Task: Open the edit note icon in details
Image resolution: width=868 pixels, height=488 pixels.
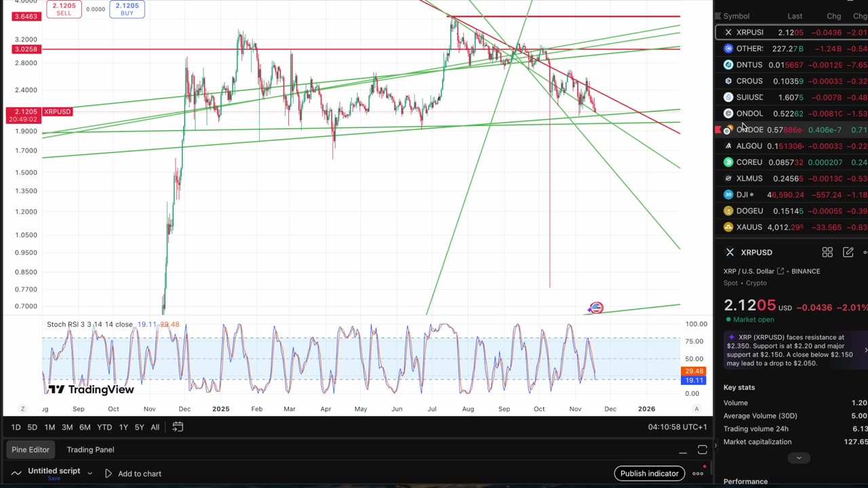Action: [848, 252]
